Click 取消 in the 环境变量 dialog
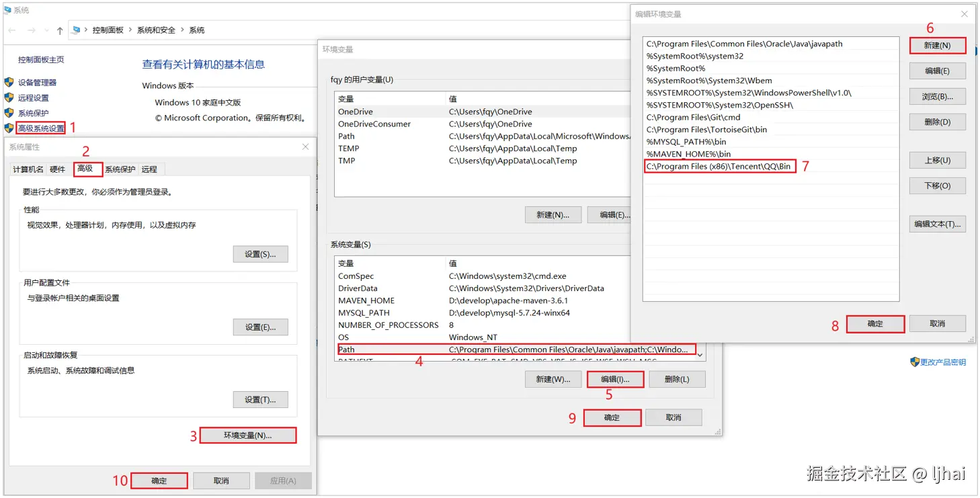Image resolution: width=980 pixels, height=498 pixels. click(673, 417)
